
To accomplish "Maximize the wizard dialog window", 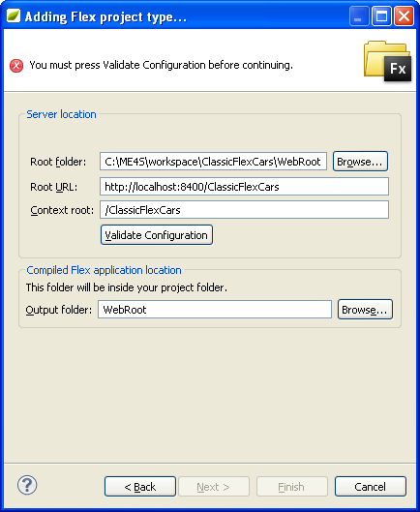I will (x=381, y=16).
